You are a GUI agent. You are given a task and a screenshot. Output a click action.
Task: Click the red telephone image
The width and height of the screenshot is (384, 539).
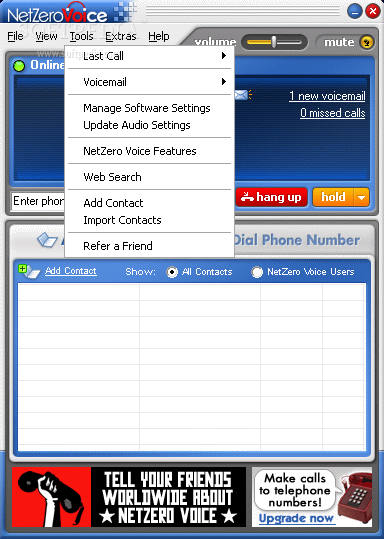click(x=355, y=497)
